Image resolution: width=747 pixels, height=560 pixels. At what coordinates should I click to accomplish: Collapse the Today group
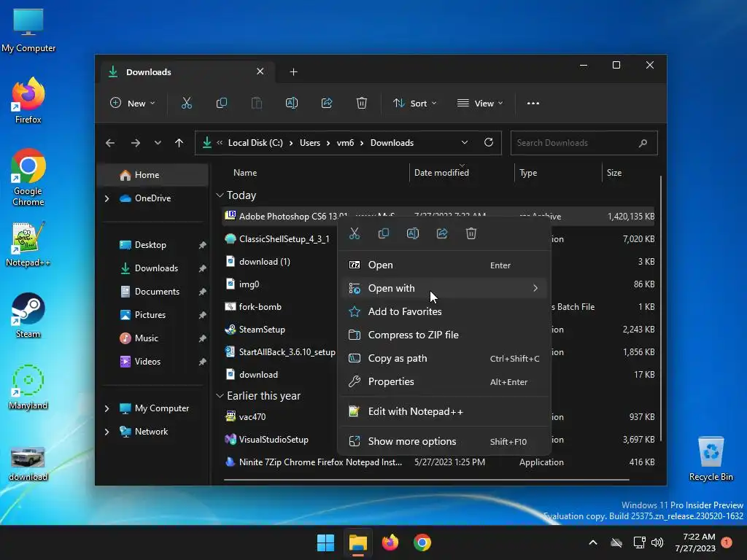click(220, 195)
